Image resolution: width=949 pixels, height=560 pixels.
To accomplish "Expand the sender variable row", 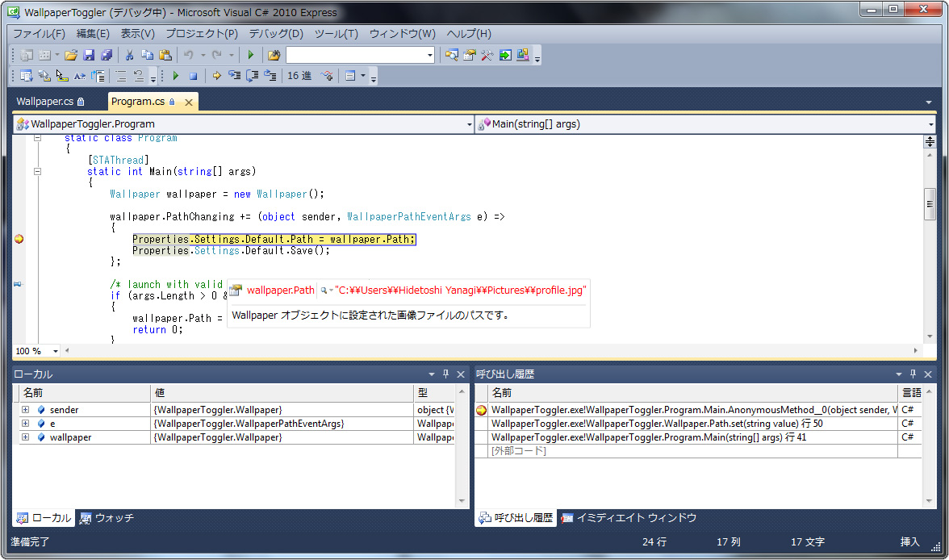I will (26, 410).
